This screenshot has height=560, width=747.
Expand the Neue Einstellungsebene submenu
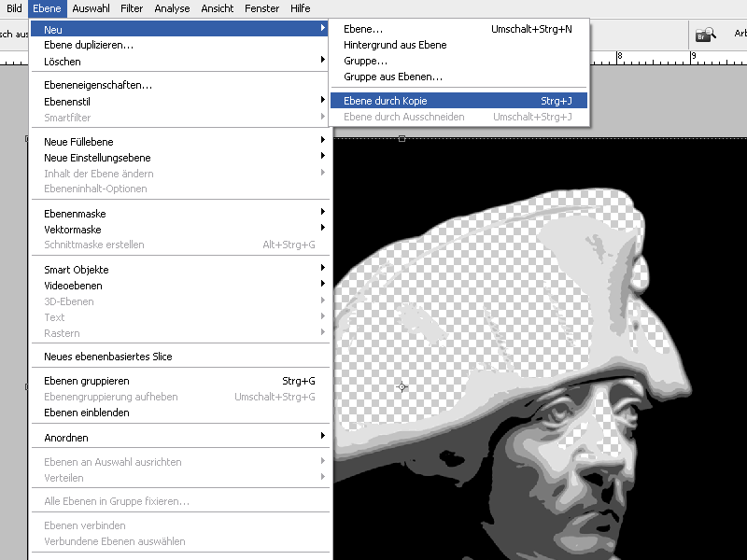point(179,158)
